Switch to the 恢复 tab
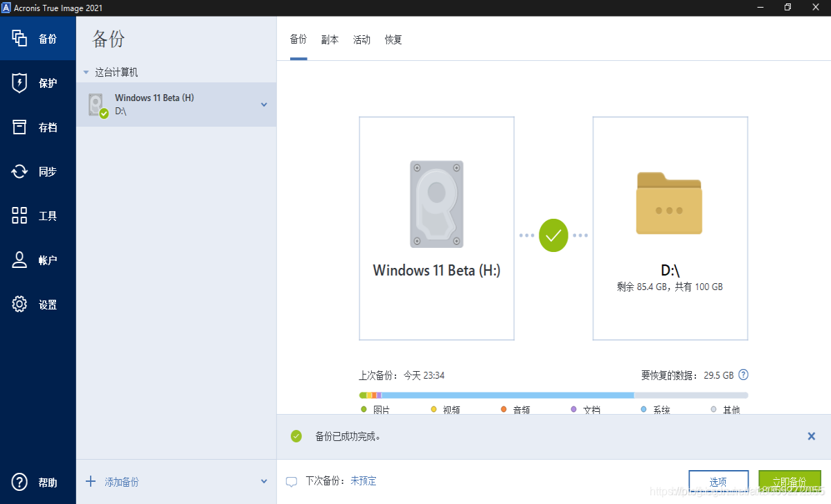Image resolution: width=831 pixels, height=504 pixels. click(x=393, y=39)
